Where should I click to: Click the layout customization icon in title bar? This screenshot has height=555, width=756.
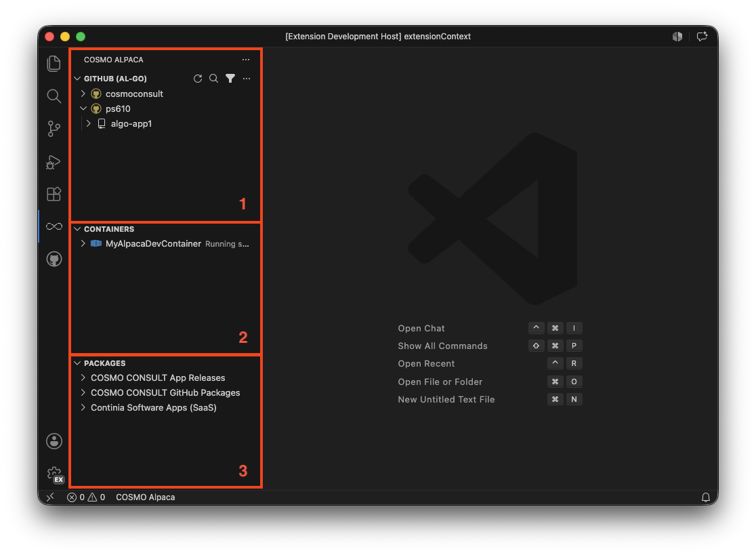[677, 36]
